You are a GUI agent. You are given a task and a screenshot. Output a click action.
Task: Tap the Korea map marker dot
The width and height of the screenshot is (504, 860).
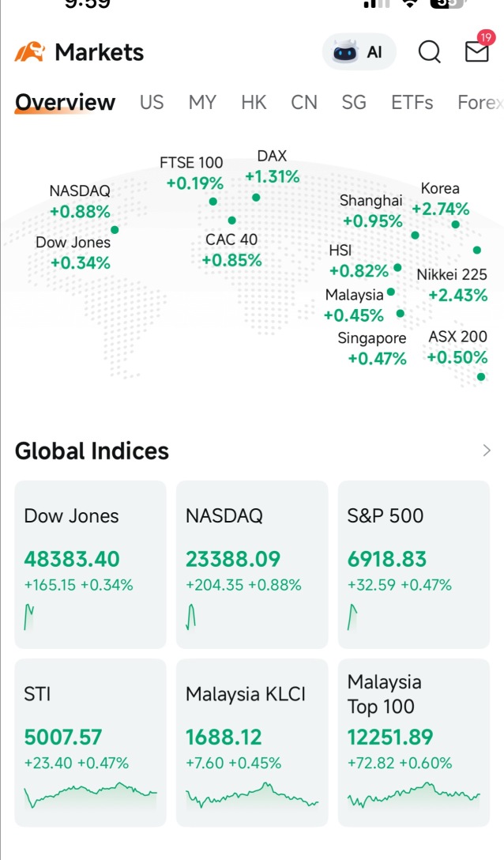pos(455,224)
